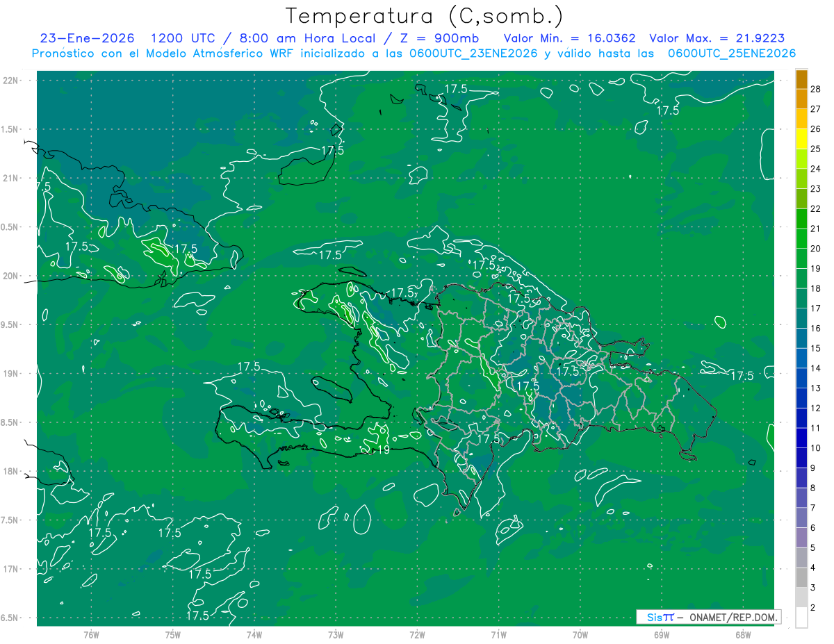Click the "1200 UTC" time text
Screen dimensions: 834x644
184,38
